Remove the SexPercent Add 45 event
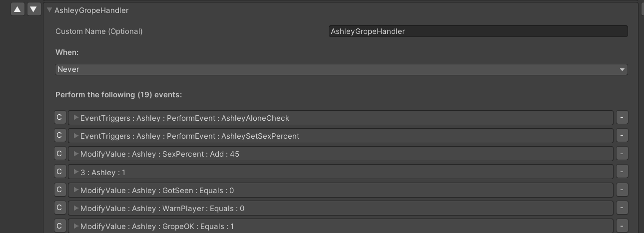This screenshot has width=644, height=233. coord(622,154)
